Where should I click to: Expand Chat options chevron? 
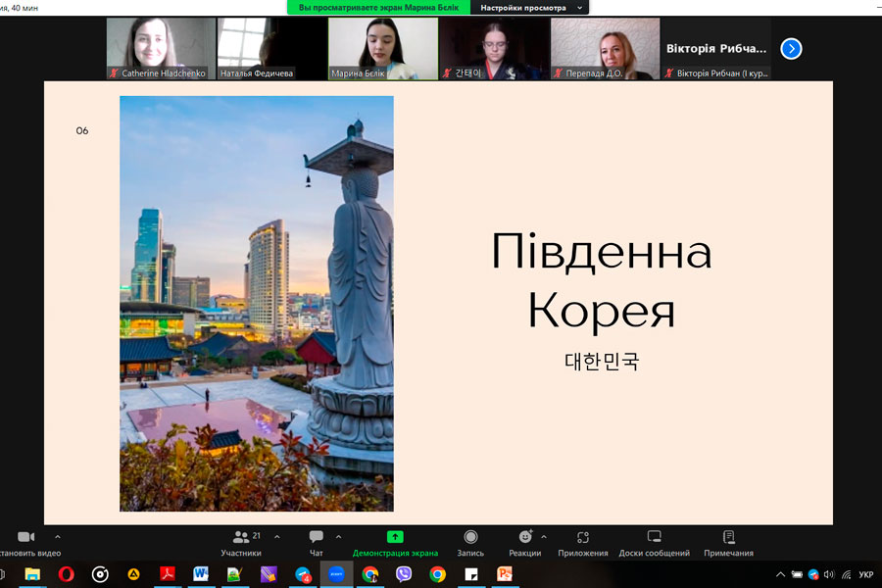point(339,537)
